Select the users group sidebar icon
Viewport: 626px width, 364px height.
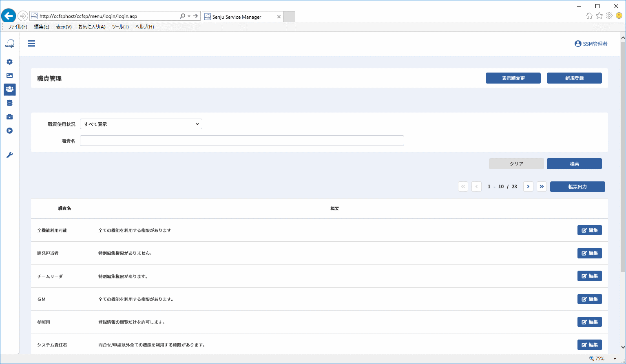tap(9, 89)
